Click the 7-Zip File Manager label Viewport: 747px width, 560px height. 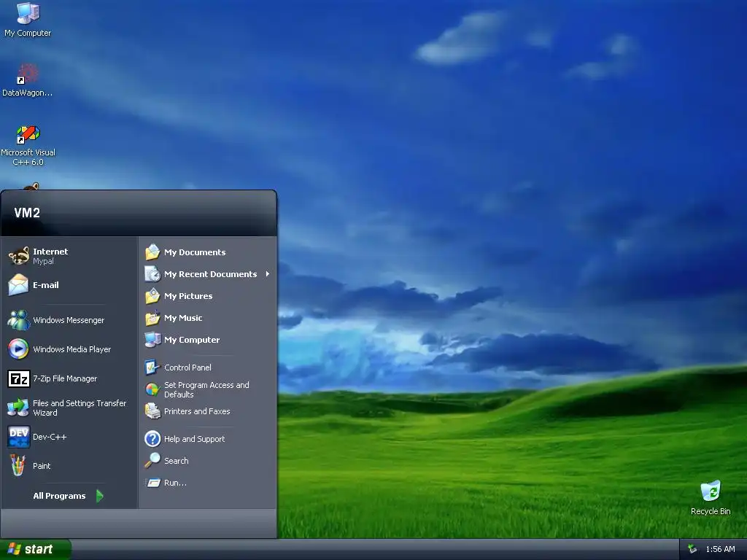click(65, 378)
